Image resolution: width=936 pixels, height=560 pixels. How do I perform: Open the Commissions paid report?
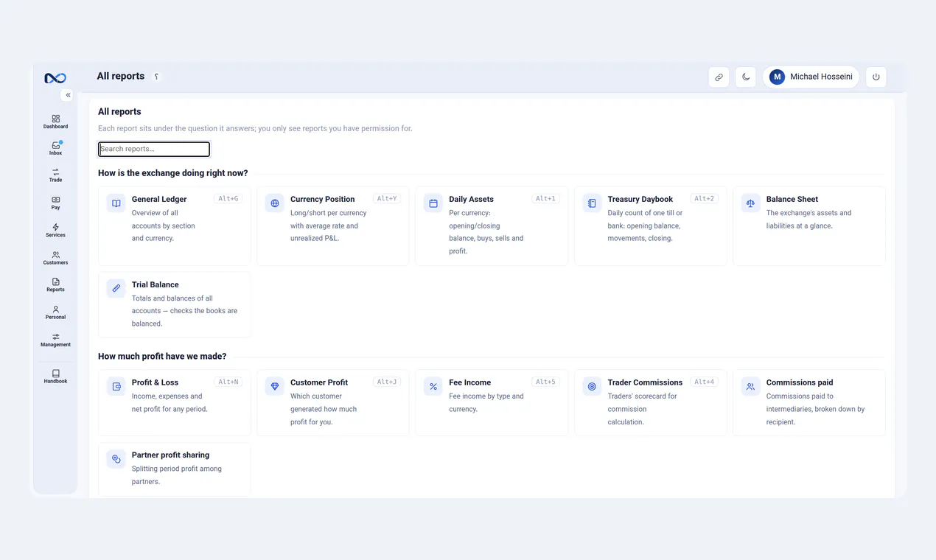(809, 402)
